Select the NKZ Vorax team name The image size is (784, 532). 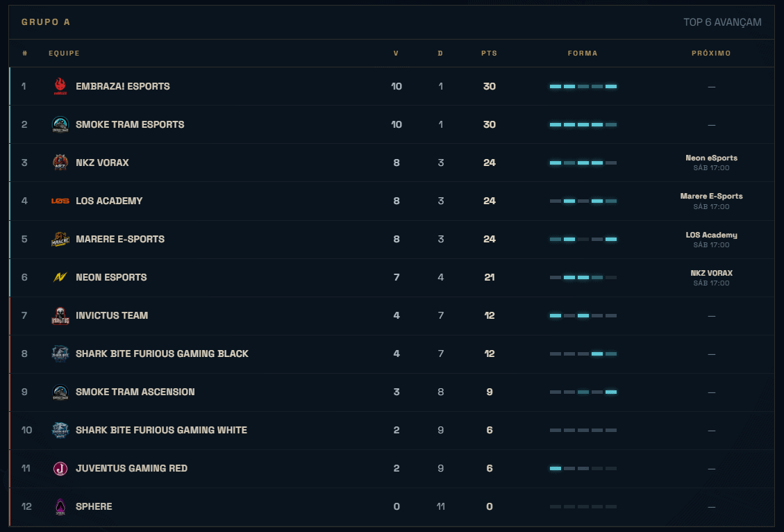[x=102, y=163]
